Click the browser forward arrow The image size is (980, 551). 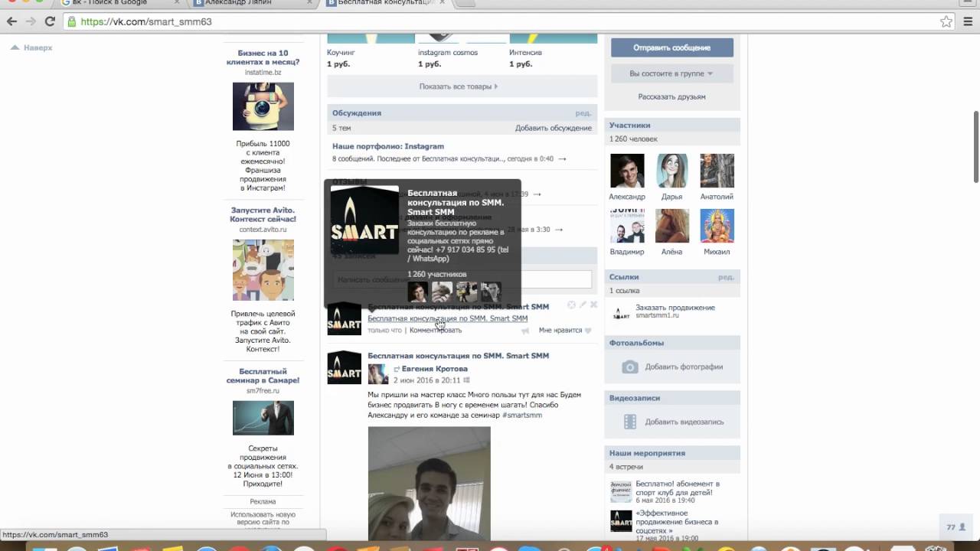point(31,21)
